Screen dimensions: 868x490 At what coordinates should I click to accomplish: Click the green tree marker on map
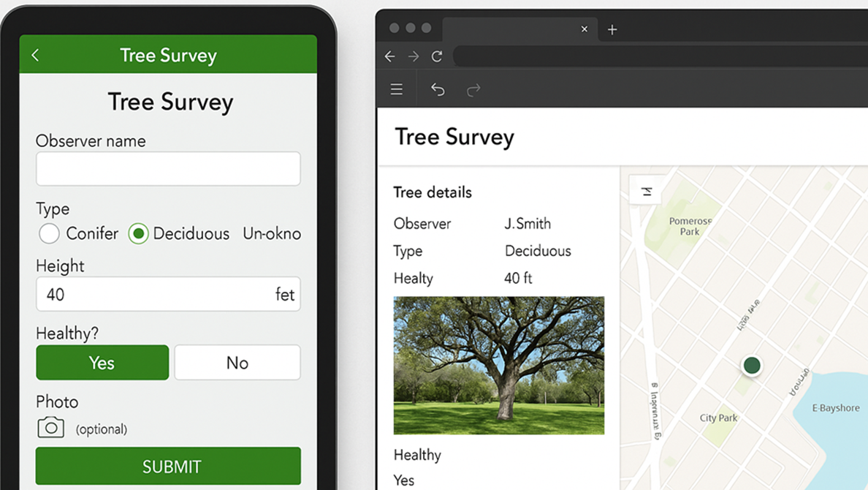click(x=752, y=365)
